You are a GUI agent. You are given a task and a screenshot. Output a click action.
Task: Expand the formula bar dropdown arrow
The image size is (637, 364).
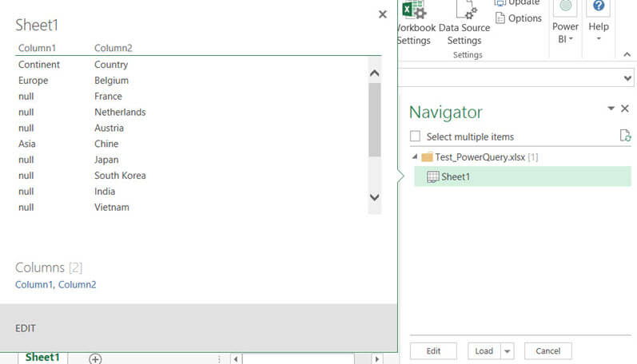coord(627,78)
